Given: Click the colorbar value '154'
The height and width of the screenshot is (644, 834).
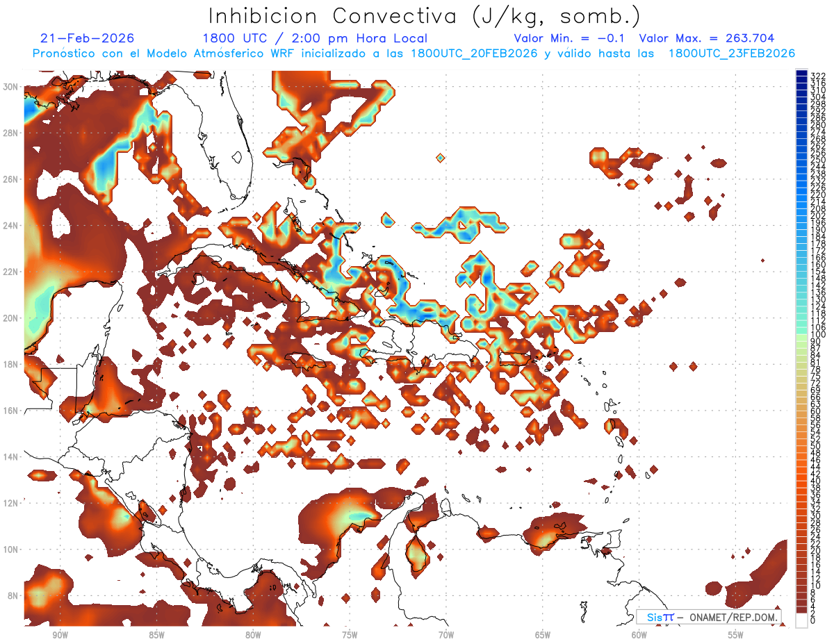Looking at the screenshot, I should (x=818, y=272).
